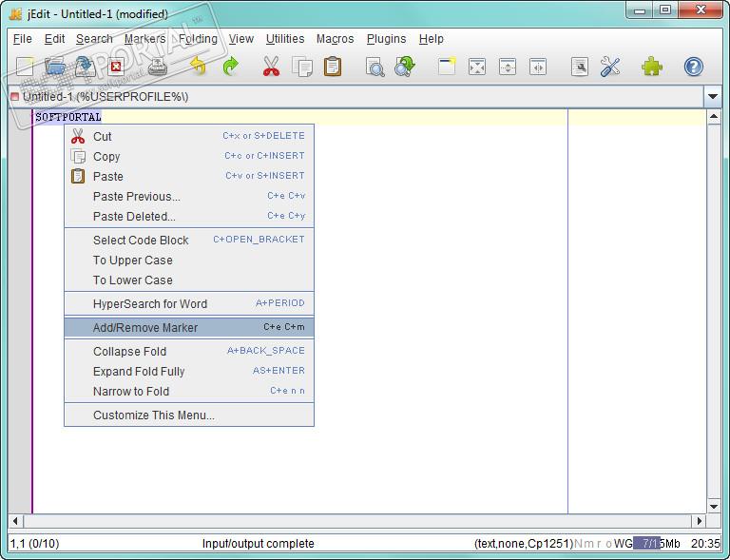Choose To Upper Case menu entry

189,261
